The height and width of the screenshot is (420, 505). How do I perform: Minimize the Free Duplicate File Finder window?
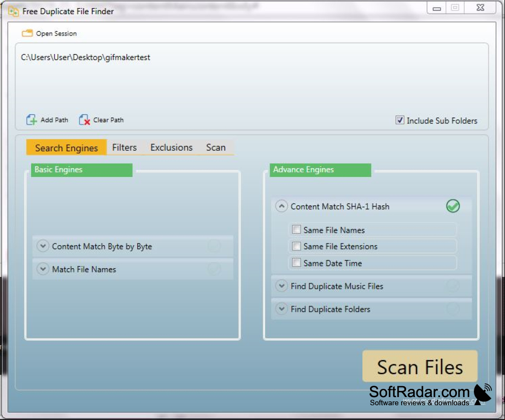pos(437,8)
